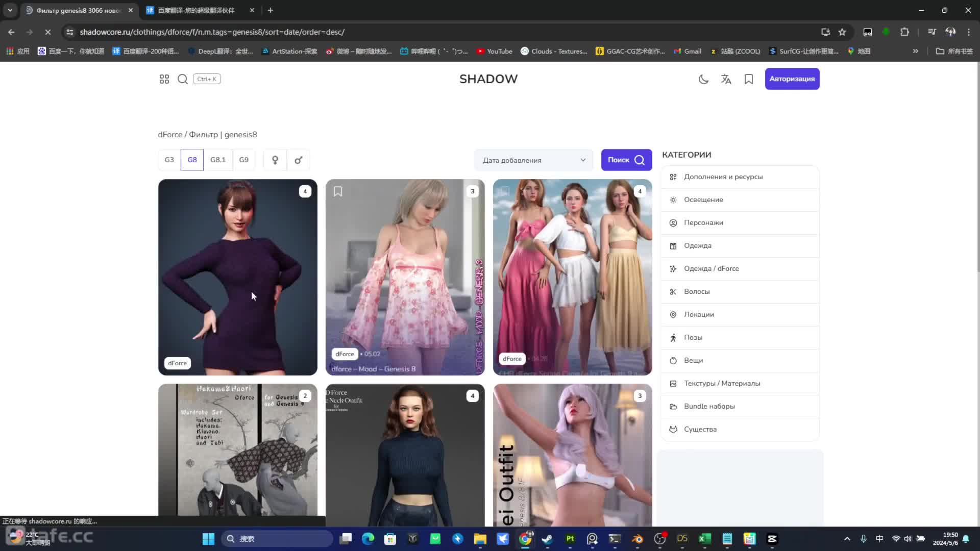Screen dimensions: 980x551
Task: Click the Поиск search button
Action: [x=626, y=160]
